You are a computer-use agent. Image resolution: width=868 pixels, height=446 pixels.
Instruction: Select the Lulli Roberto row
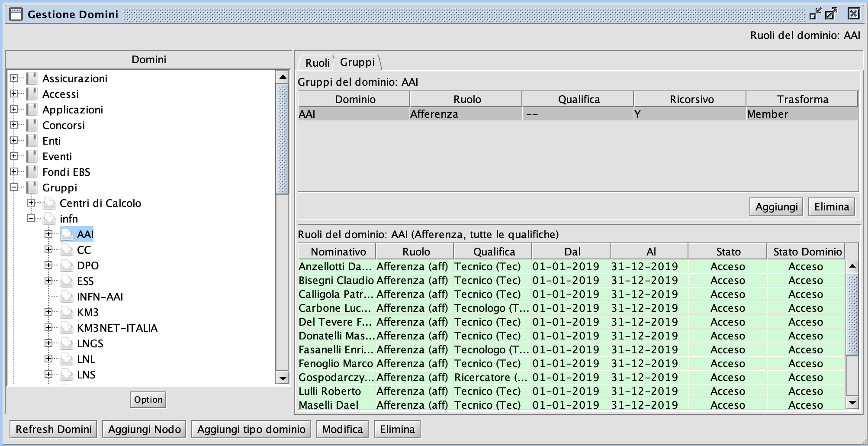572,391
